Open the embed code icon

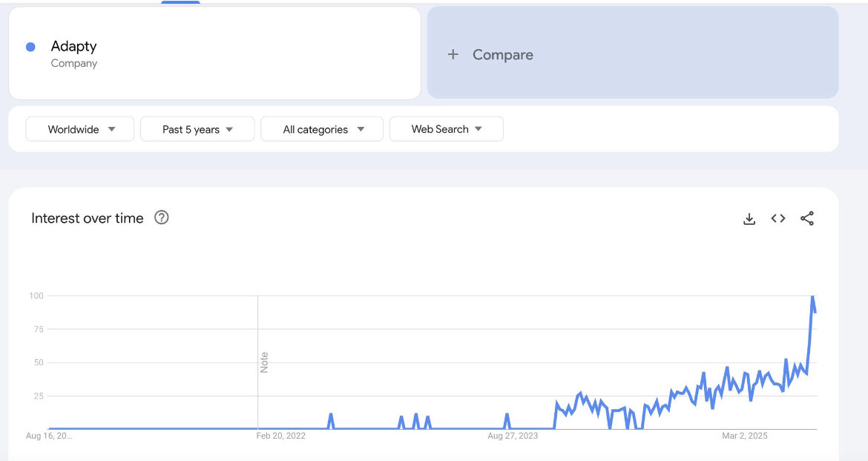777,218
